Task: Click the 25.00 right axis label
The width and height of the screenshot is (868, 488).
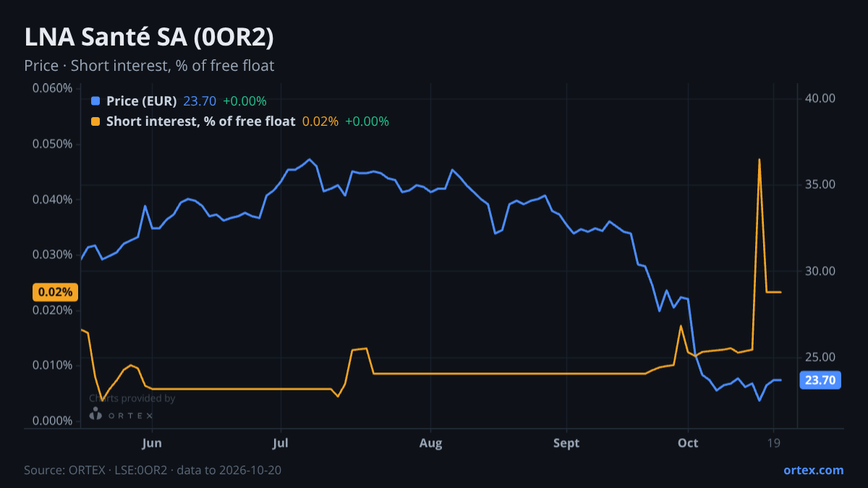Action: (820, 357)
